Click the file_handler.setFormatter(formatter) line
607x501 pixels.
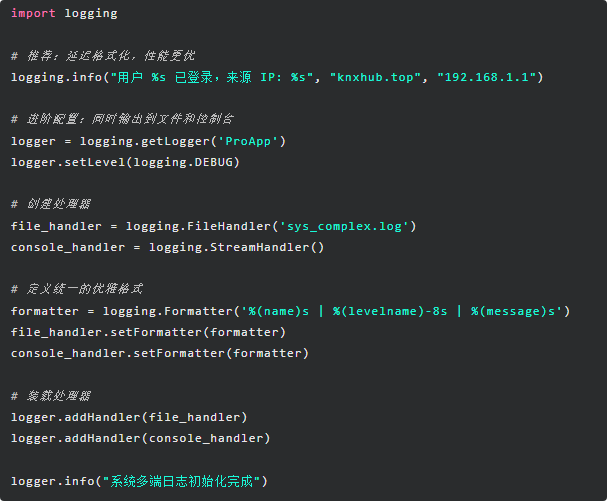pyautogui.click(x=148, y=332)
